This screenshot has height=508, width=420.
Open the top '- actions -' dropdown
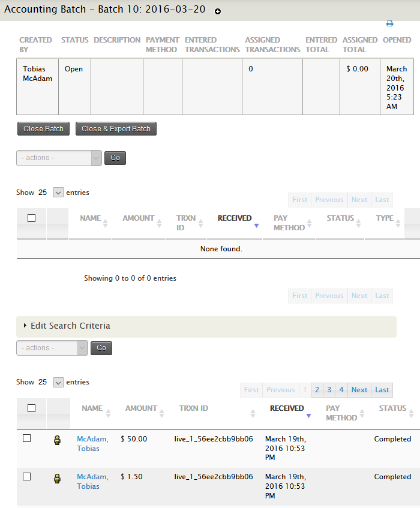58,158
